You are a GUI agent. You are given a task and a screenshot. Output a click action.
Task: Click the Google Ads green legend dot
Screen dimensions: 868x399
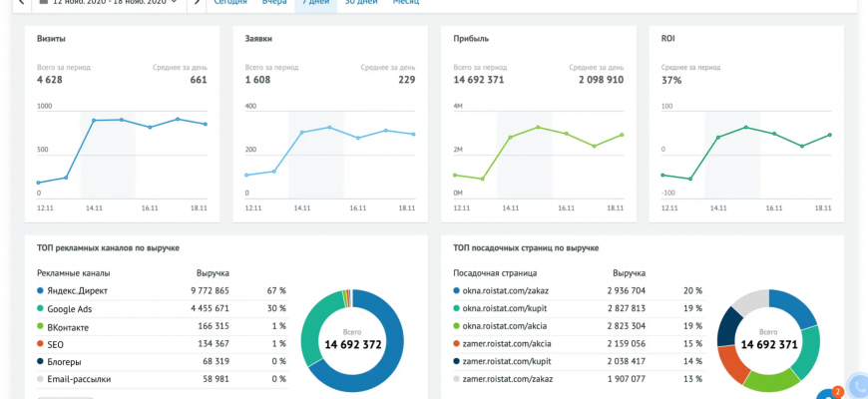[40, 308]
